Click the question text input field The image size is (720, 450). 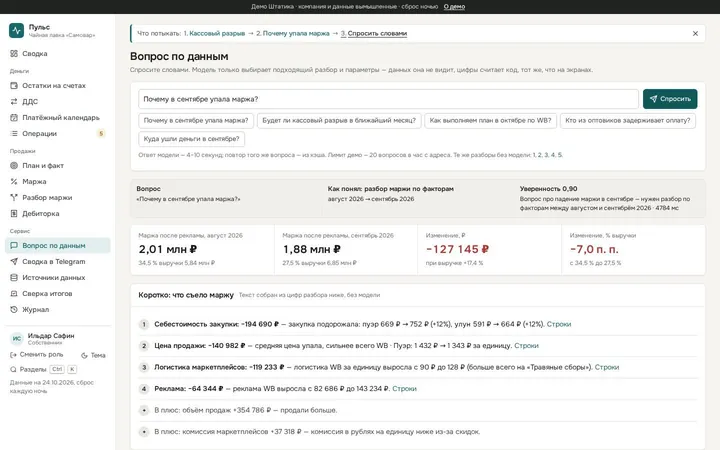click(388, 99)
